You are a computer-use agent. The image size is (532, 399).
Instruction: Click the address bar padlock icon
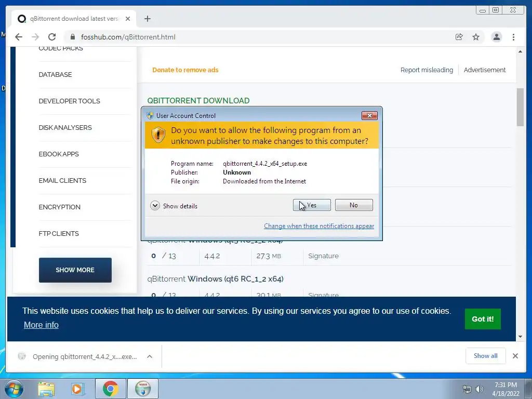[x=72, y=37]
